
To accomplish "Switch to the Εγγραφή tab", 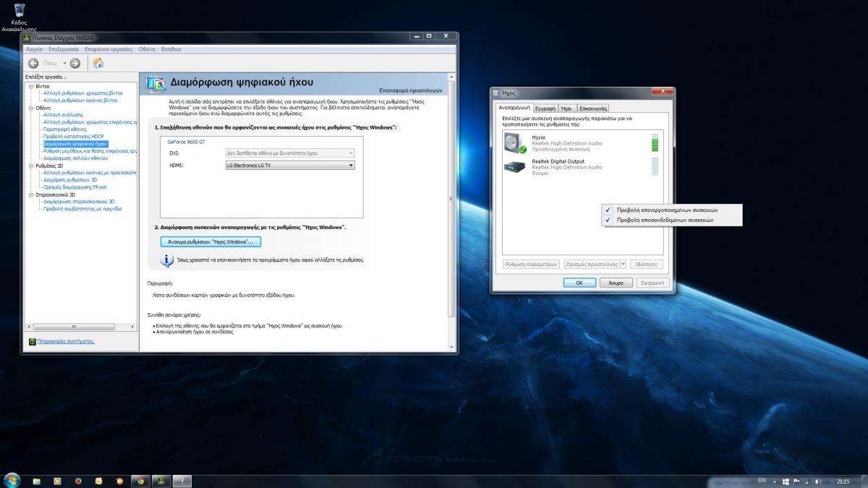I will point(545,108).
